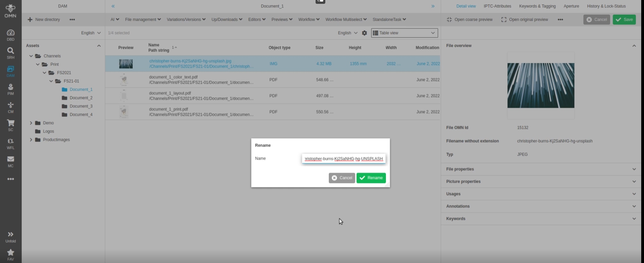The image size is (644, 263).
Task: Open the Variations/Versions menu
Action: [x=186, y=20]
